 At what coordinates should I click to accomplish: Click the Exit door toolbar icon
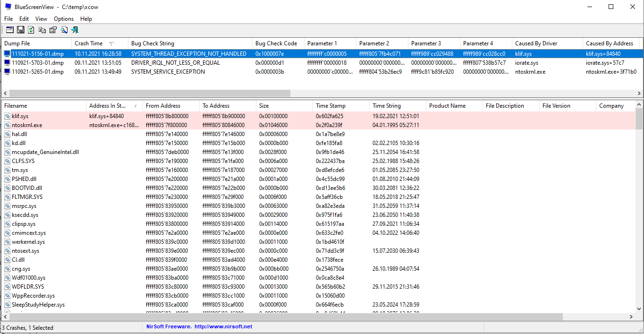[75, 30]
